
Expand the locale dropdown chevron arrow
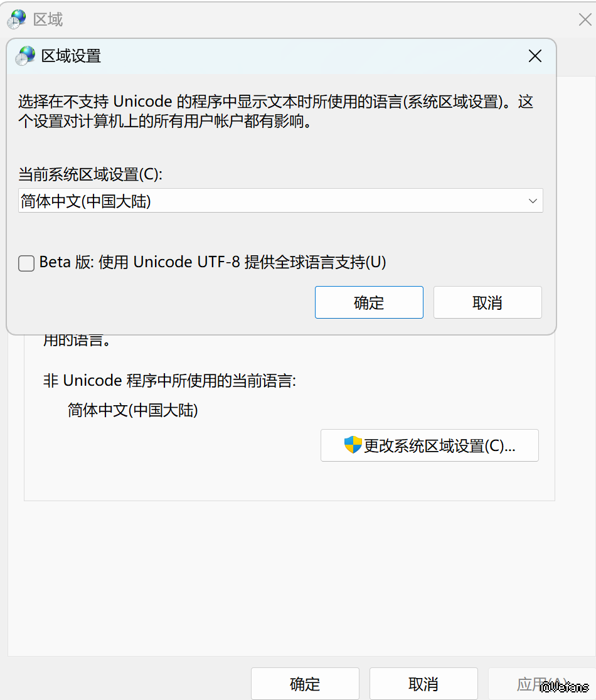pyautogui.click(x=533, y=201)
